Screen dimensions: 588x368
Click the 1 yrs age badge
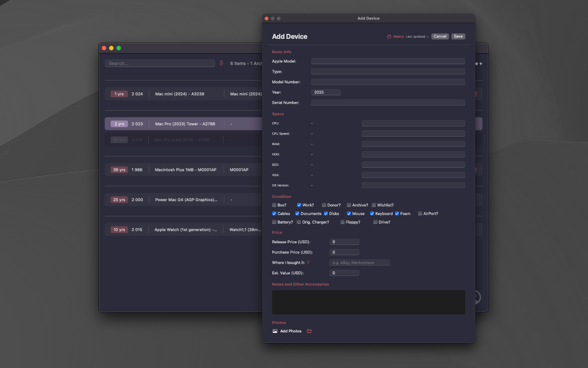(119, 94)
